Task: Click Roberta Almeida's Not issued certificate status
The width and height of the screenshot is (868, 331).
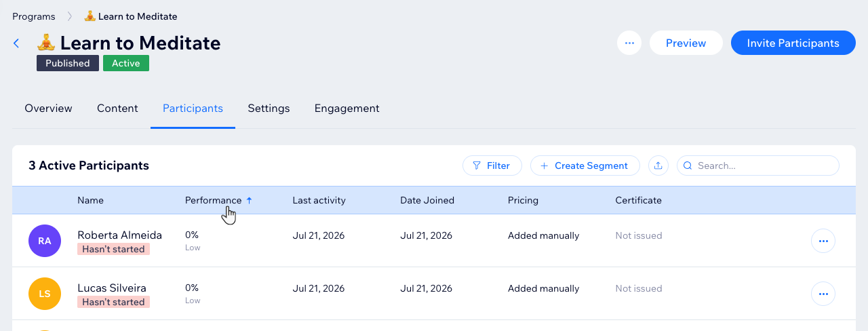Action: (639, 235)
